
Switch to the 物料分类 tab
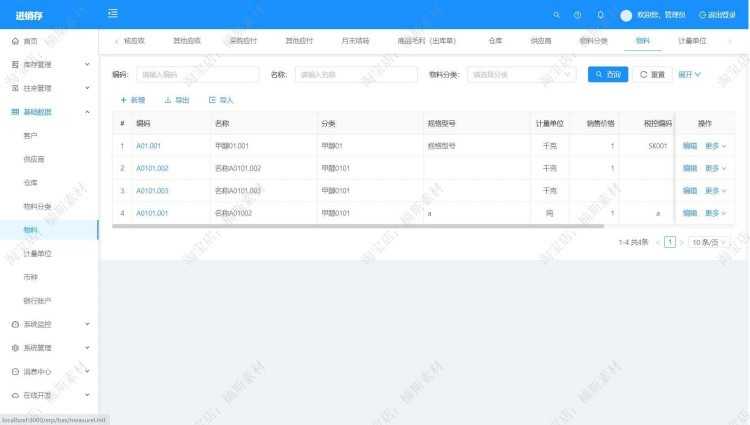594,41
